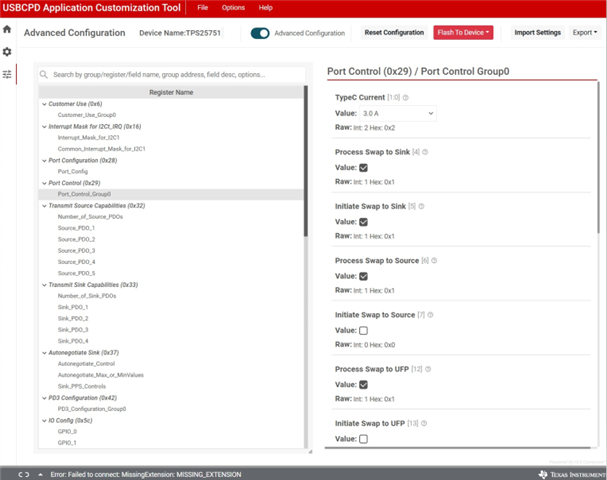Focus the register search field
The image size is (607, 480).
point(171,74)
